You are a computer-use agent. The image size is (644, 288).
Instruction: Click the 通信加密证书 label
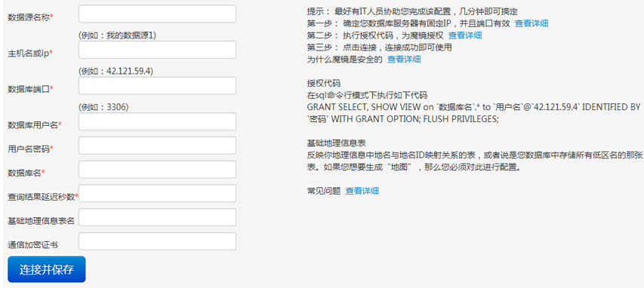[33, 245]
